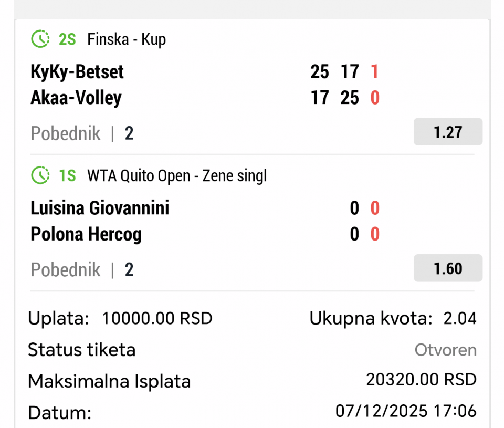The height and width of the screenshot is (428, 504).
Task: Select player Luisina Giovannini
Action: point(100,208)
